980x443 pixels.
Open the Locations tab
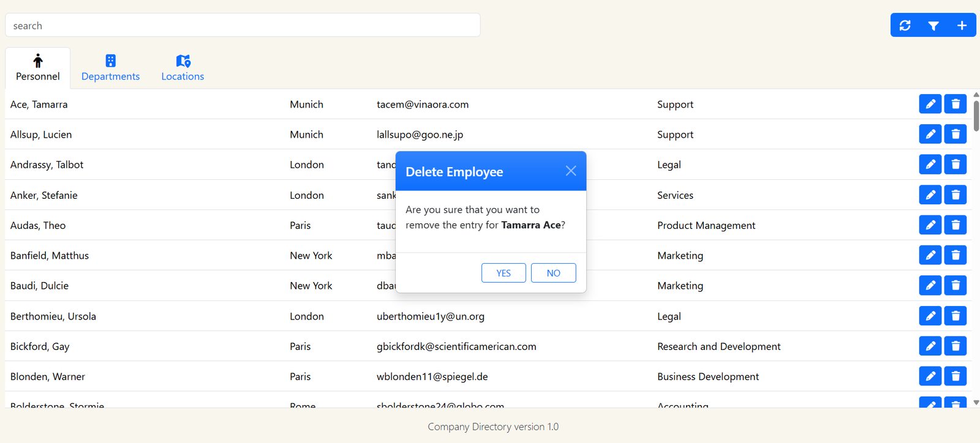click(183, 68)
